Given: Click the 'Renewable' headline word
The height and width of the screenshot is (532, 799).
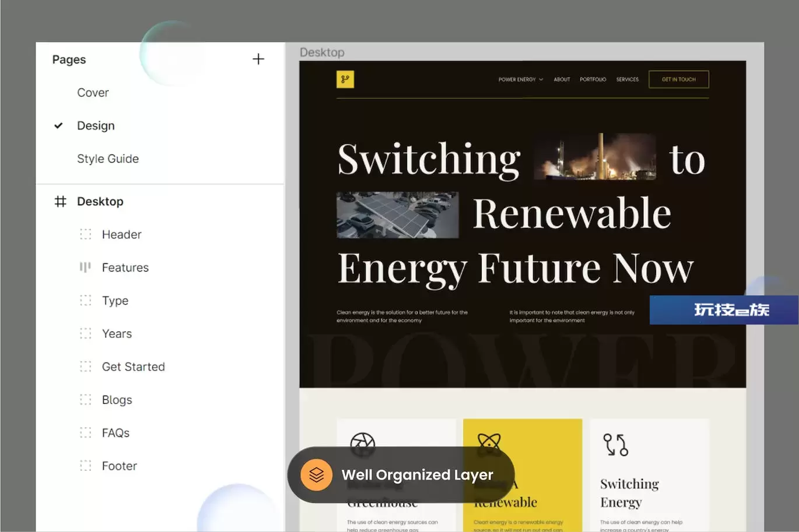Looking at the screenshot, I should (572, 213).
